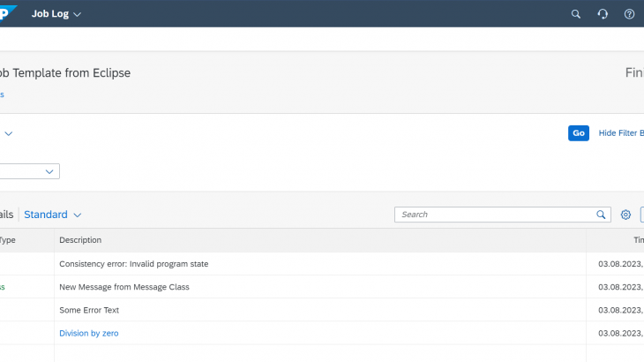Click Hide Filter Bar link
The image size is (644, 362).
[621, 133]
